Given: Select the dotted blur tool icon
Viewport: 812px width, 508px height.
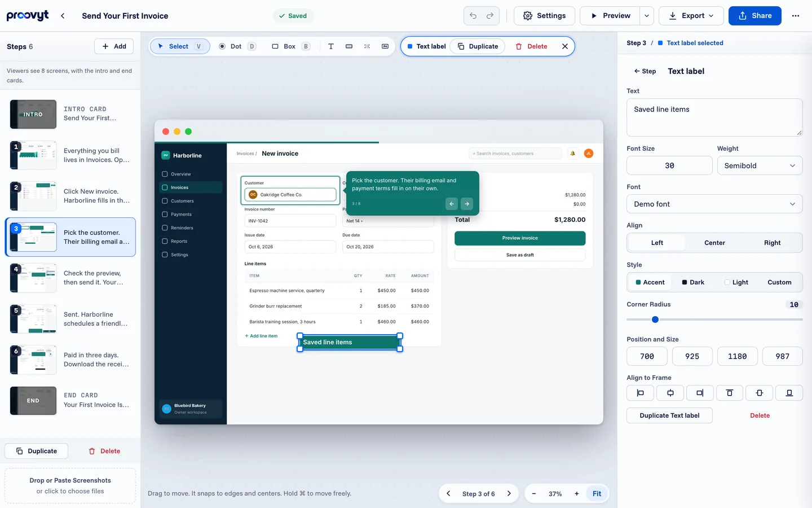Looking at the screenshot, I should (367, 46).
